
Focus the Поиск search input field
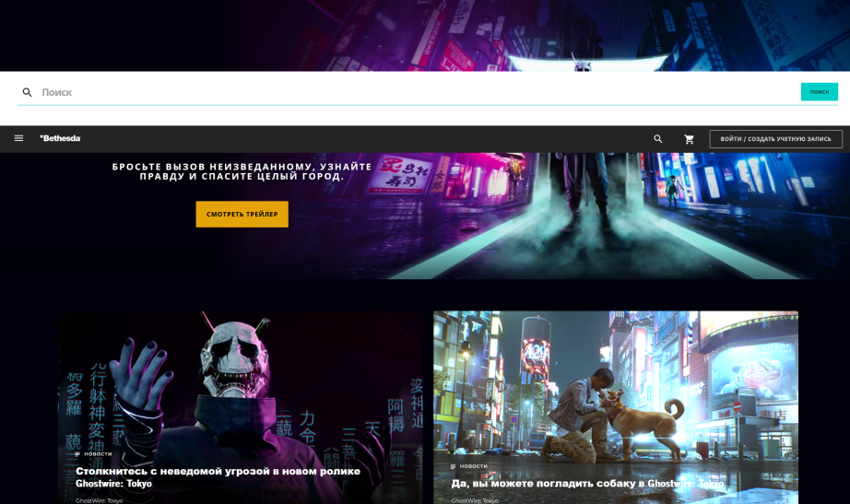pyautogui.click(x=418, y=92)
